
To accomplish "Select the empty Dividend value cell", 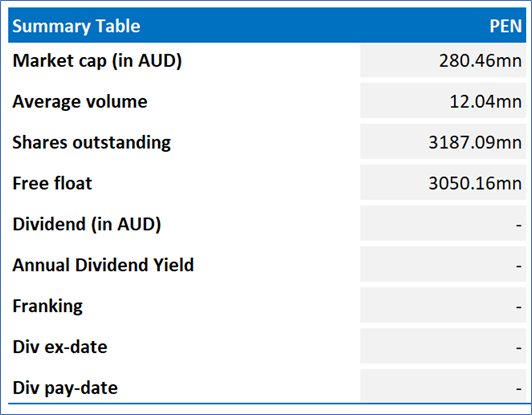I will (443, 224).
